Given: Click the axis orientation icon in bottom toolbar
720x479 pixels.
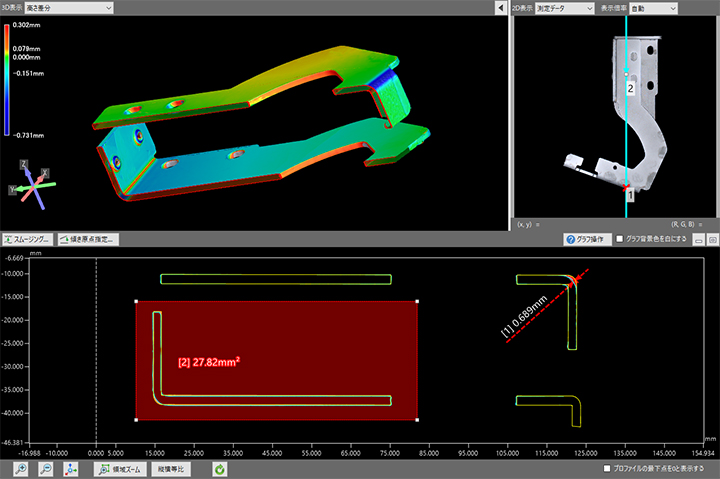Looking at the screenshot, I should [70, 468].
